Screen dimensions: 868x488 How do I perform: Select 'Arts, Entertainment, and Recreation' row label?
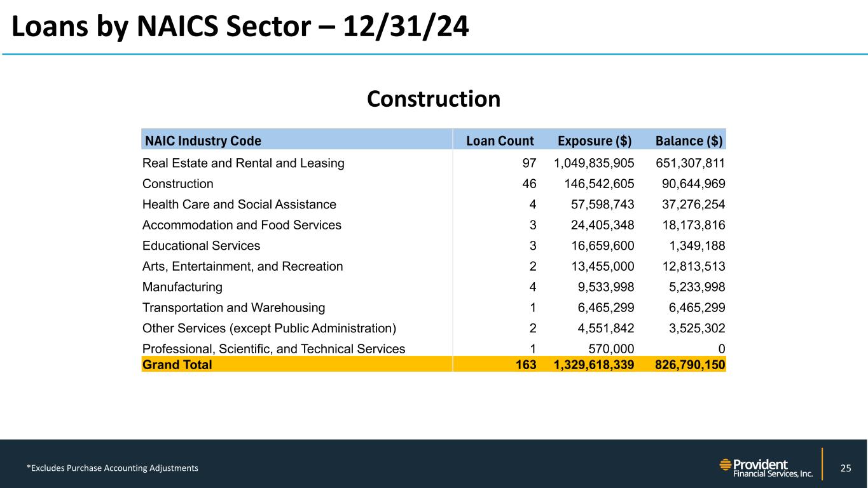[x=242, y=266]
